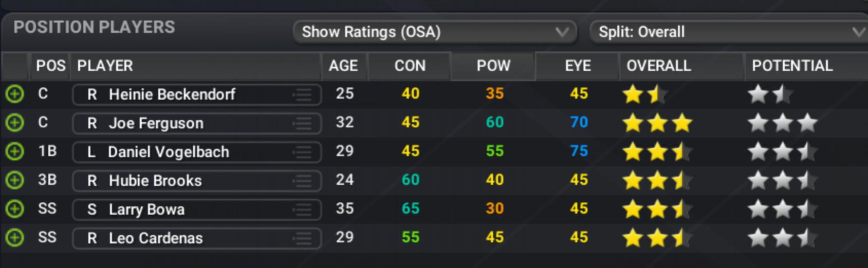The image size is (868, 268).
Task: Open the list menu icon in Heinie Beckendorf's row
Action: [x=303, y=95]
